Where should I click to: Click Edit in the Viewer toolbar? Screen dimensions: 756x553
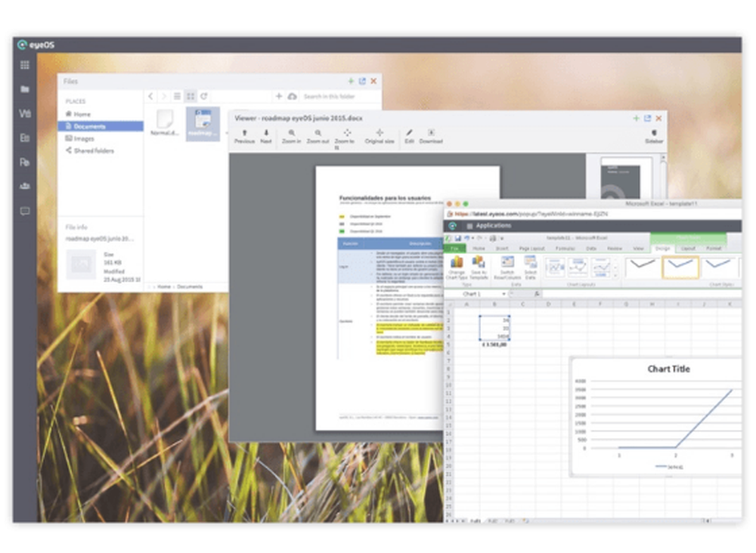[x=409, y=136]
